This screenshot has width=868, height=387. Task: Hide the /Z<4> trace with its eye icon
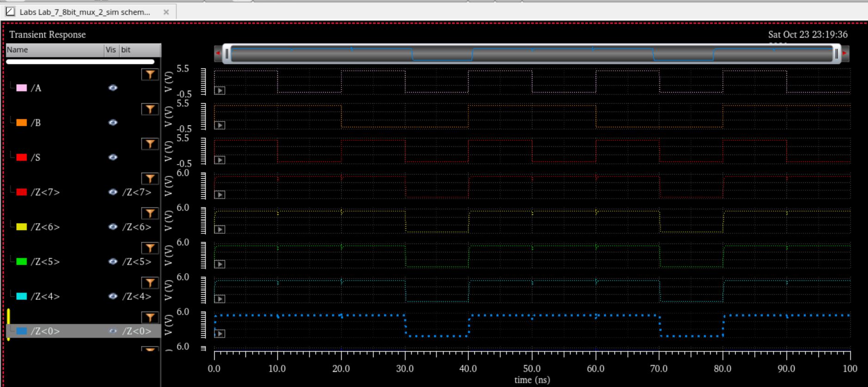[x=113, y=296]
